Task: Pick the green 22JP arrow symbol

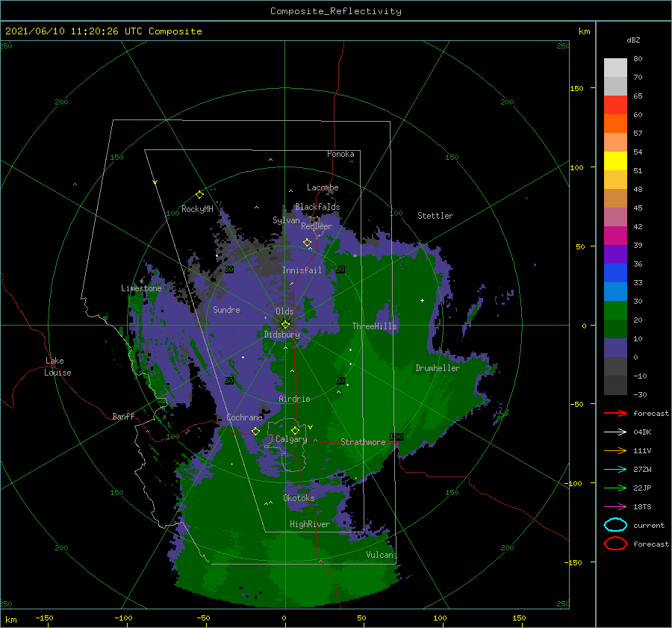Action: pyautogui.click(x=615, y=488)
